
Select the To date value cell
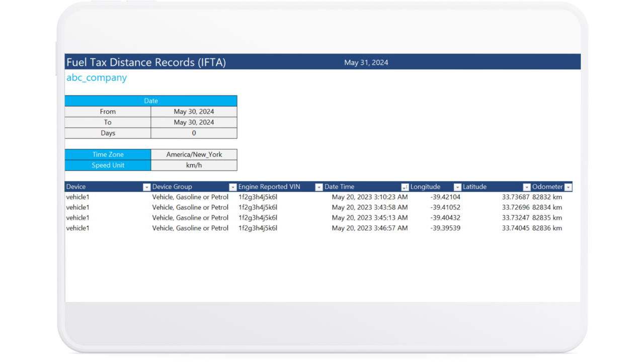pyautogui.click(x=194, y=122)
